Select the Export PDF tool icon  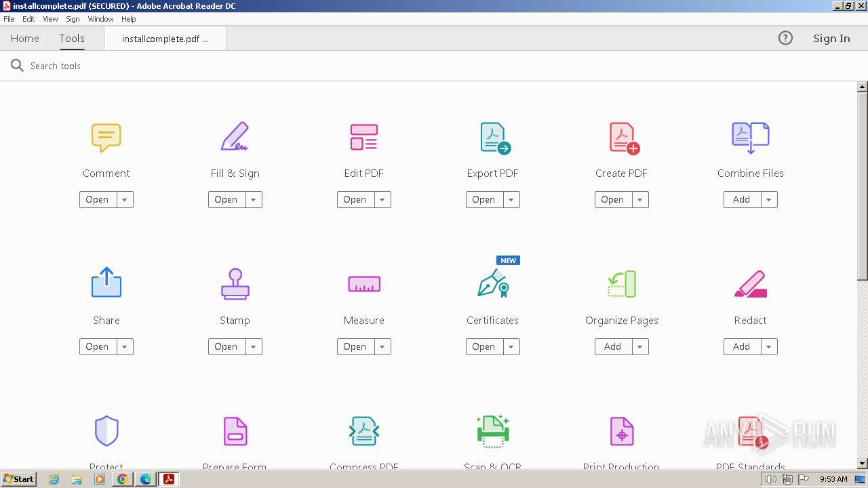coord(494,138)
